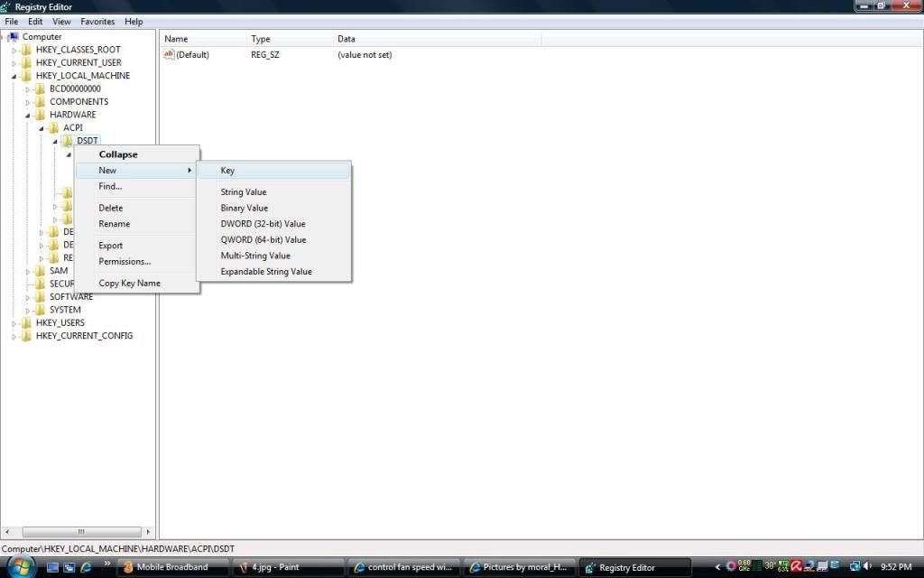Click the volume speaker tray icon
The width and height of the screenshot is (924, 578).
[868, 566]
